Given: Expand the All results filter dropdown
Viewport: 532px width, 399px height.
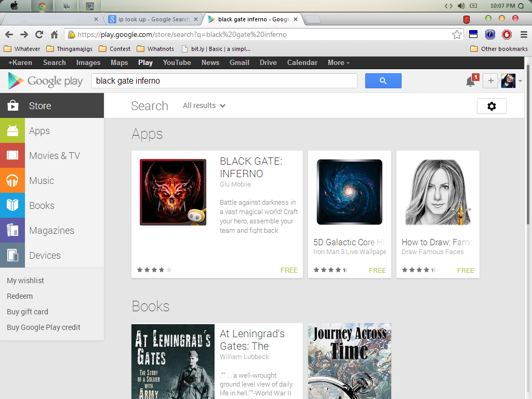Looking at the screenshot, I should pyautogui.click(x=204, y=105).
